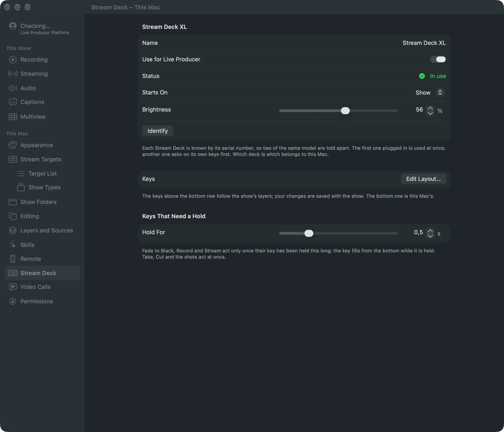
Task: Open Captions via its speech bubble icon
Action: click(x=13, y=102)
